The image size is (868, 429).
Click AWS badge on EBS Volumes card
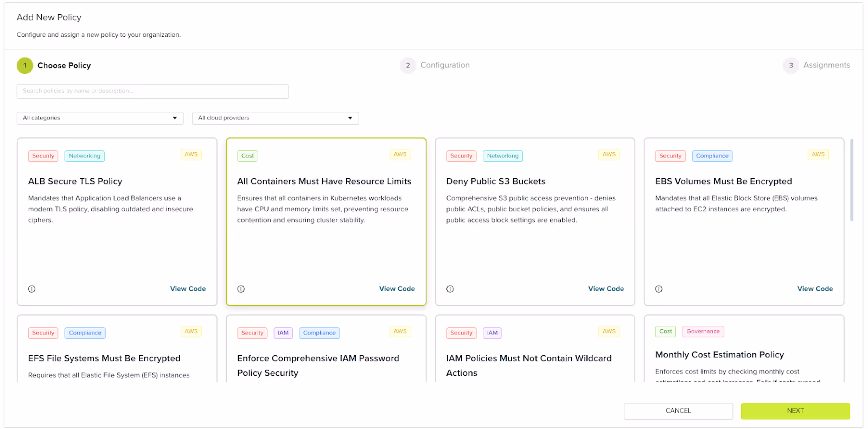click(818, 154)
